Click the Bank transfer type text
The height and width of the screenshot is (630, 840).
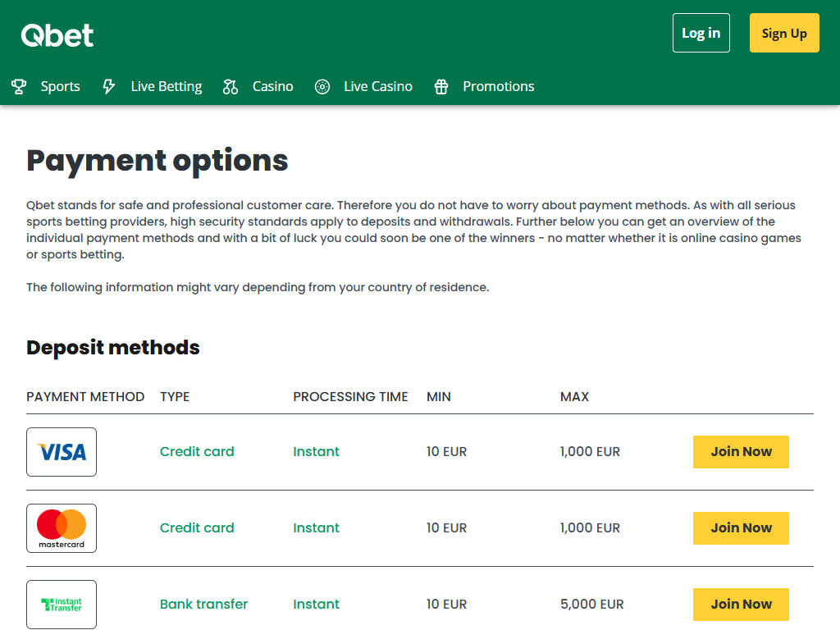click(203, 605)
